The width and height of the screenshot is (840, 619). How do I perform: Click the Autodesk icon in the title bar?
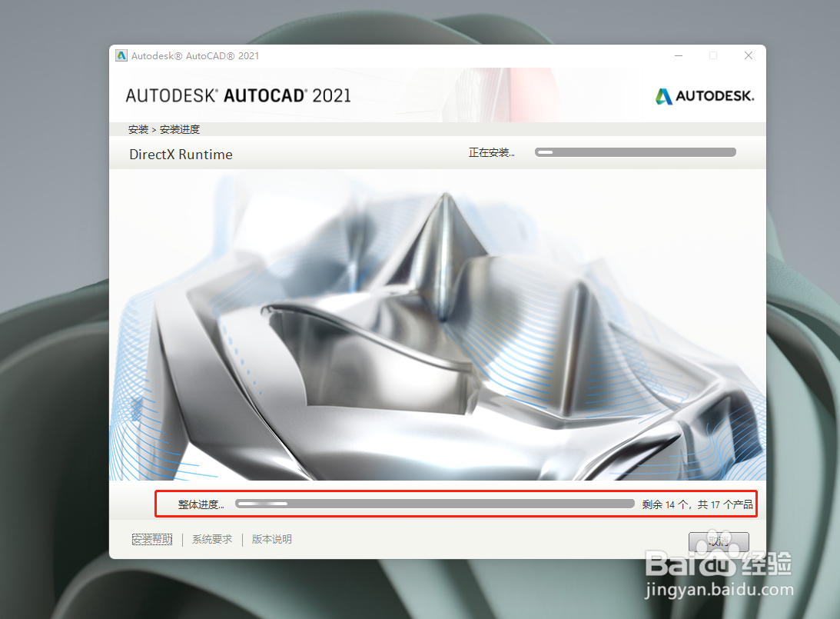[121, 55]
